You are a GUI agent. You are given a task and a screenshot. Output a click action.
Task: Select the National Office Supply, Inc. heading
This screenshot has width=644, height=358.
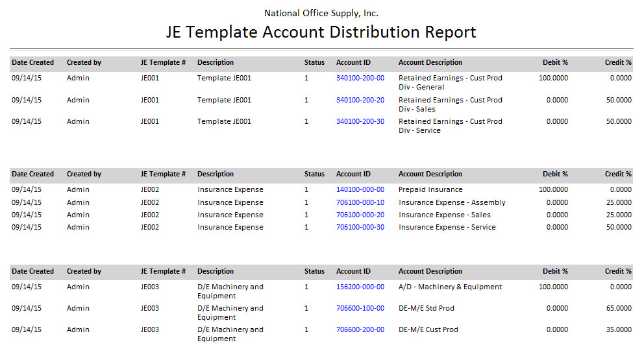tap(321, 13)
